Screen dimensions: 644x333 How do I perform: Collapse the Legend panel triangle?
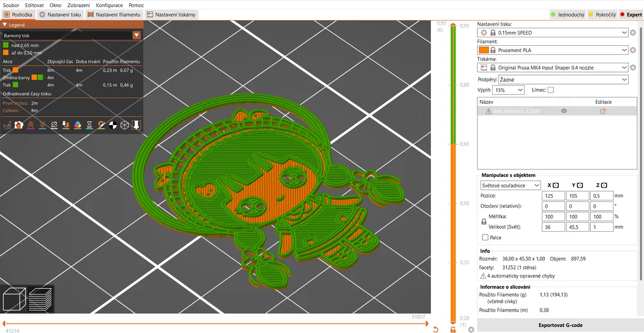[x=5, y=25]
